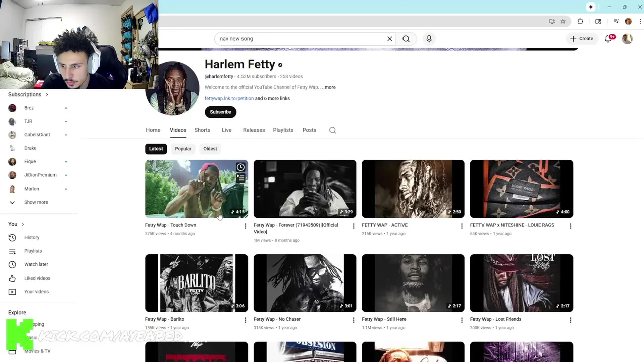Open the fettywap.lnk.to/petition link

pyautogui.click(x=229, y=99)
